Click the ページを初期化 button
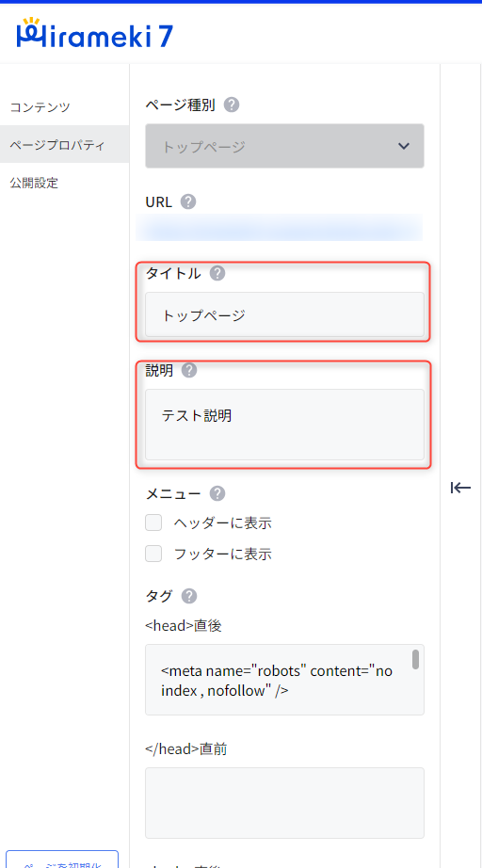 [62, 859]
